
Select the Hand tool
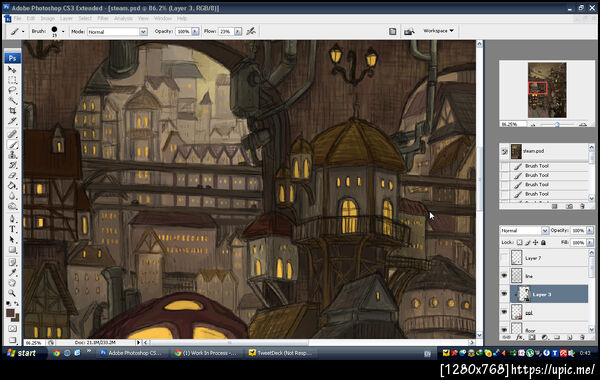pyautogui.click(x=12, y=283)
